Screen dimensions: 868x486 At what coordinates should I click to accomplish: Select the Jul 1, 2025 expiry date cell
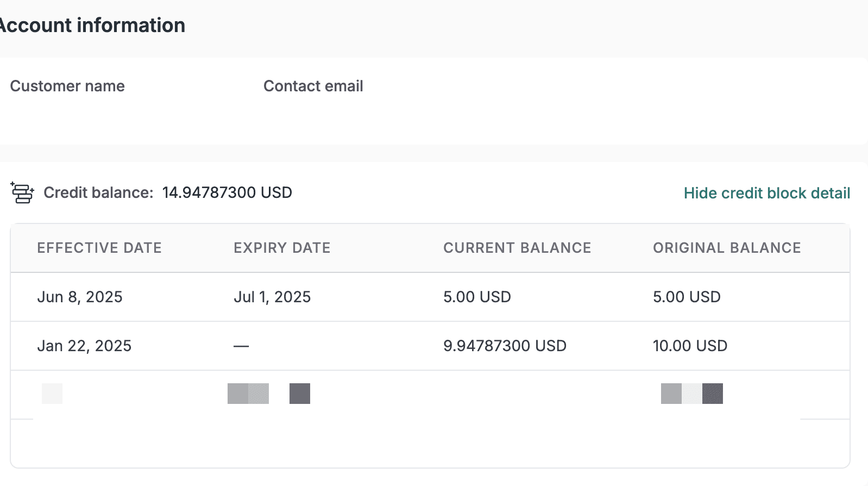tap(272, 297)
